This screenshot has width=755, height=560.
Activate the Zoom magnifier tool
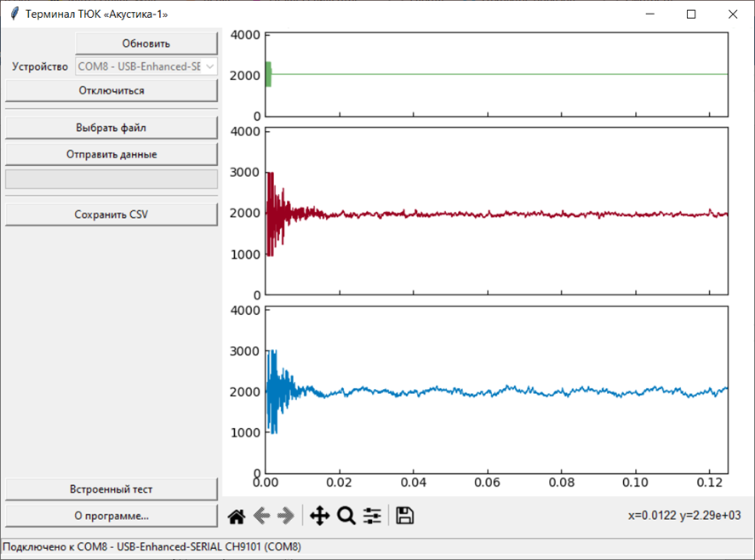[346, 516]
